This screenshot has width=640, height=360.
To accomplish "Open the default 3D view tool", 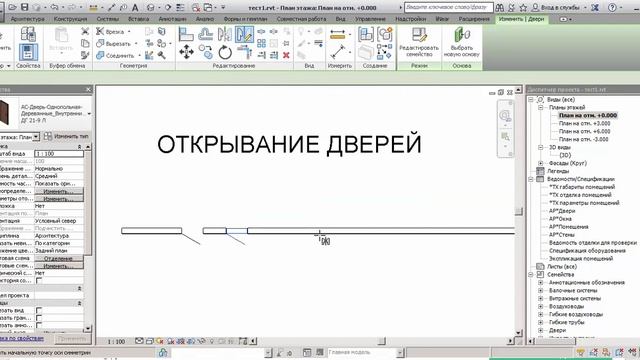I will click(151, 7).
